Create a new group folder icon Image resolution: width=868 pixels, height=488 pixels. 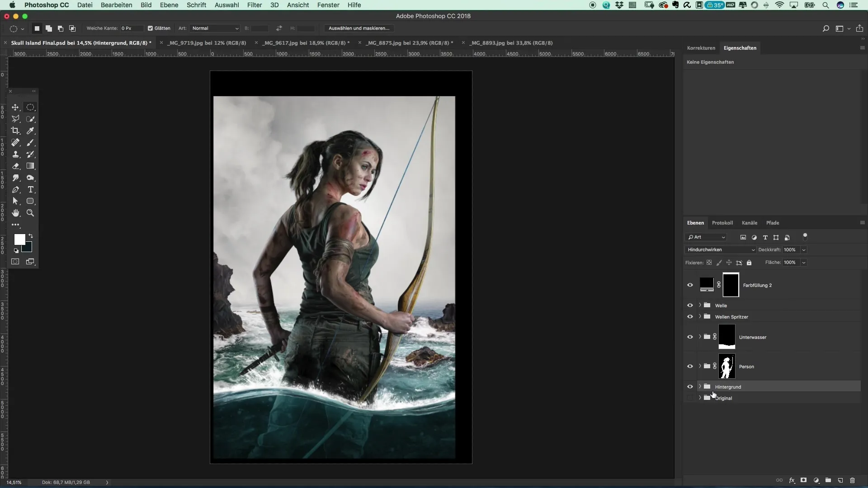(x=828, y=480)
